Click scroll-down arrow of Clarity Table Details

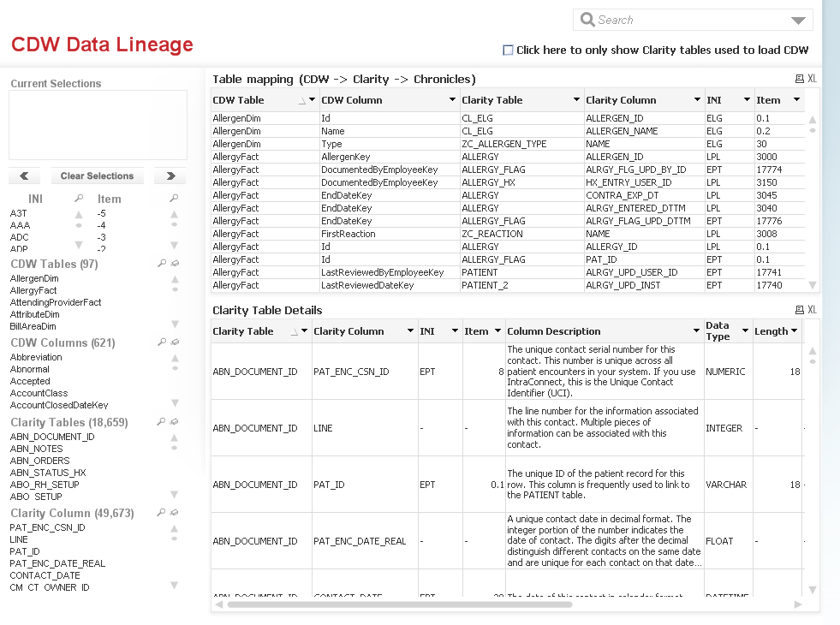[x=812, y=590]
